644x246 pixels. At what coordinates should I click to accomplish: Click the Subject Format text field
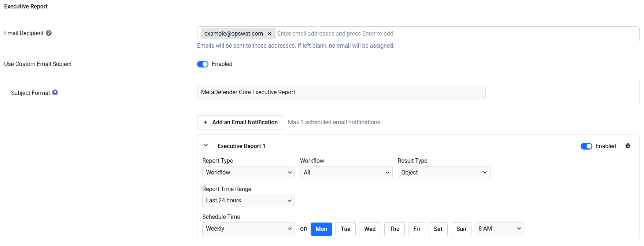(x=341, y=92)
